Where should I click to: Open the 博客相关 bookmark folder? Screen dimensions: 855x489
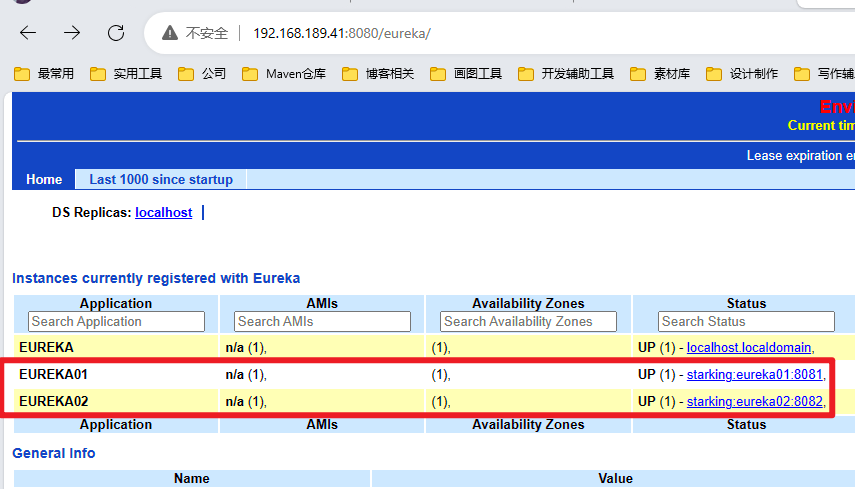pyautogui.click(x=378, y=74)
